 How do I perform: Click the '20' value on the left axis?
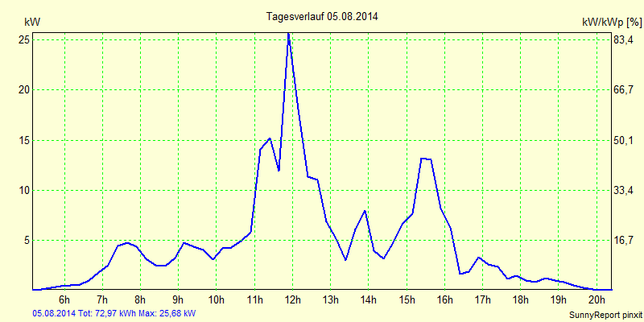(x=24, y=90)
